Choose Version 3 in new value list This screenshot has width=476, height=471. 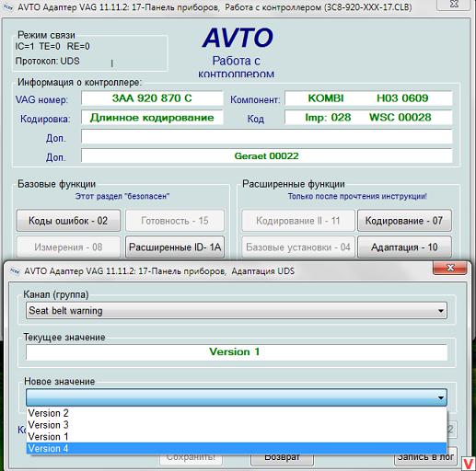point(237,425)
